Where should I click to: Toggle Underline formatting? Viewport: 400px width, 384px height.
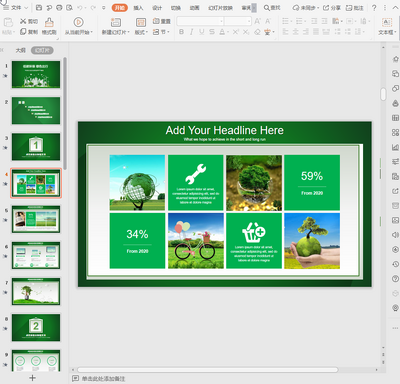coord(202,32)
